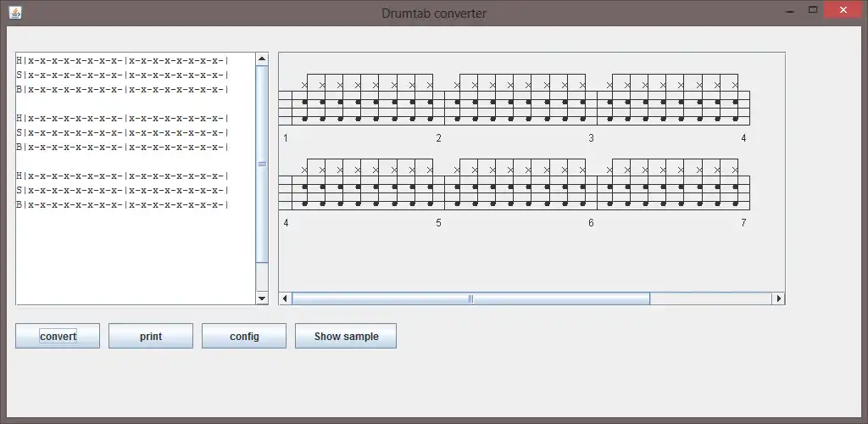
Task: Click the notation panel's scroll left arrow
Action: click(285, 298)
